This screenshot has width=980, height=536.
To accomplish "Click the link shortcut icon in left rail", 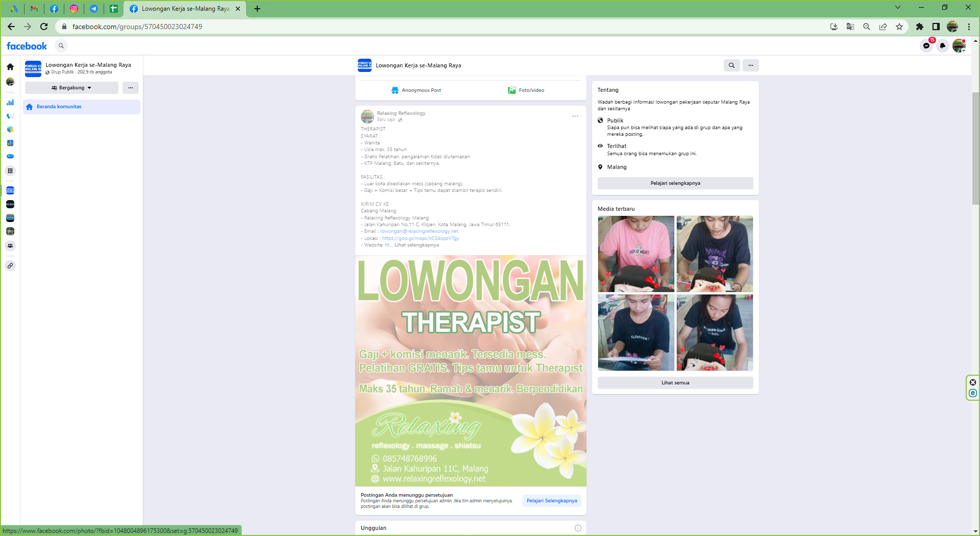I will (10, 265).
